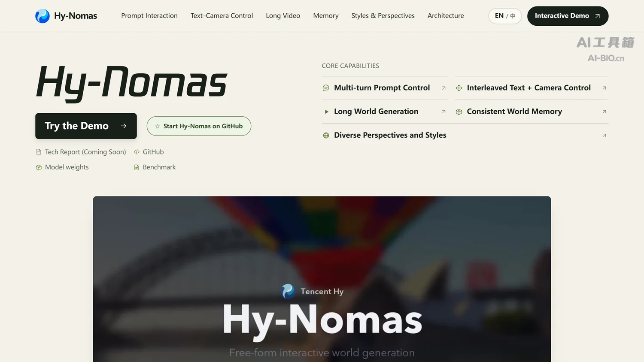
Task: Click the file icon beside Benchmark
Action: coord(137,167)
